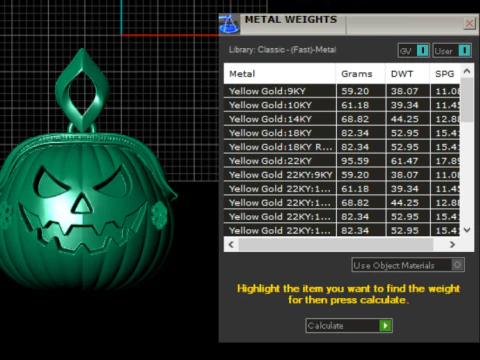This screenshot has height=360, width=480.
Task: Click the table scroll up arrow
Action: pos(467,71)
